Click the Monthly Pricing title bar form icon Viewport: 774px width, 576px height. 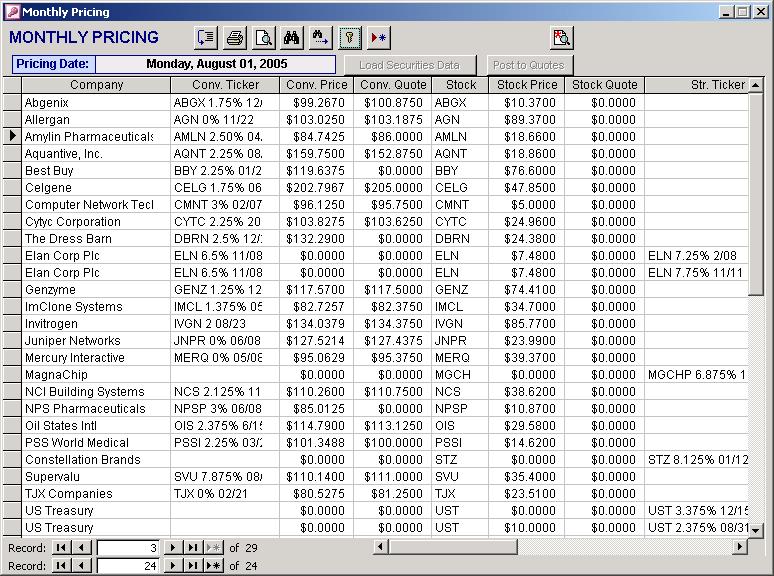(14, 12)
